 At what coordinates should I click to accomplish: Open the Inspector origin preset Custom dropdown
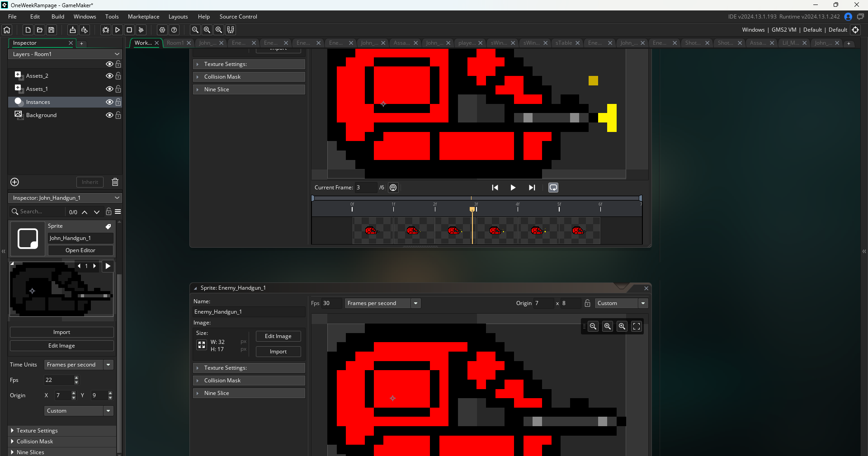tap(79, 411)
